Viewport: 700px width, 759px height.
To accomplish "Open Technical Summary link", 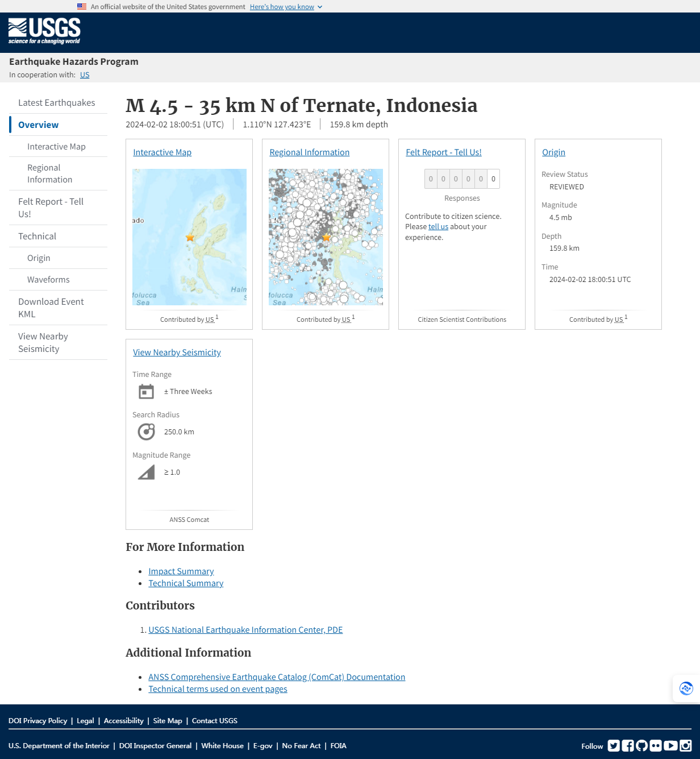I will click(186, 583).
